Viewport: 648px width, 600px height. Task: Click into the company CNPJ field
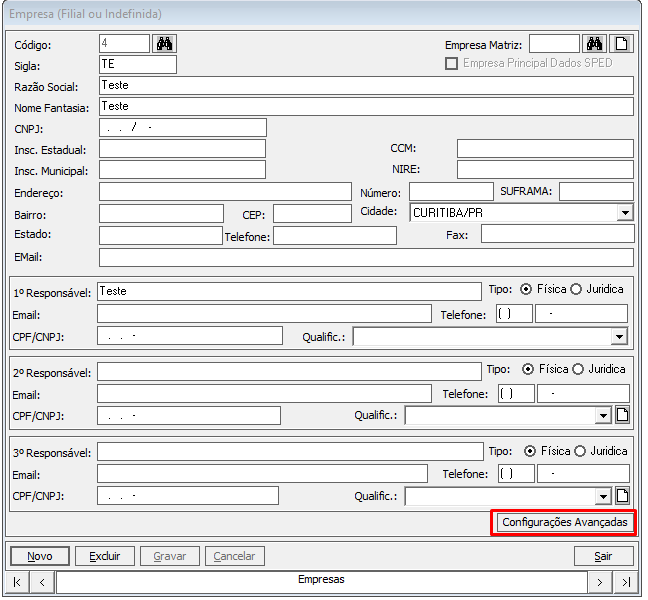(183, 128)
